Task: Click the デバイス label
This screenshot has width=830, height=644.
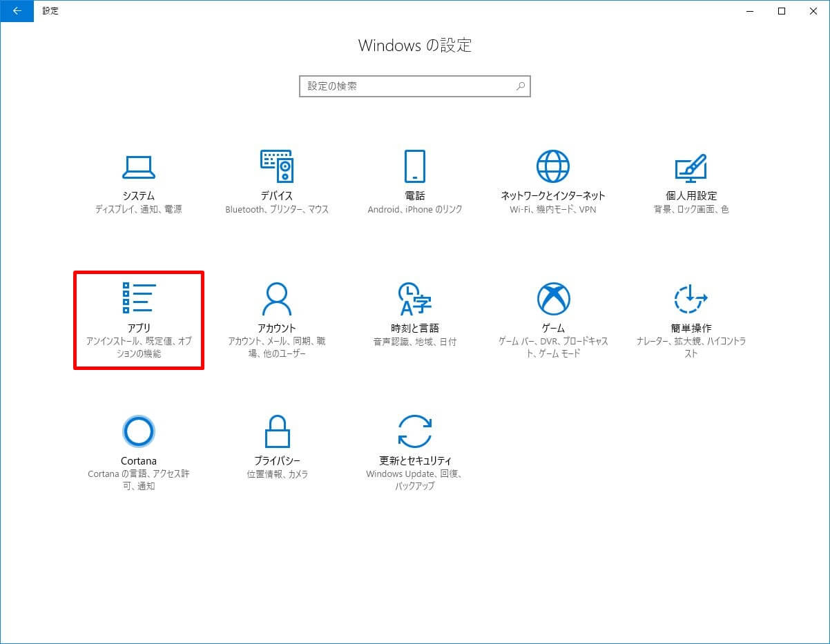Action: point(277,196)
